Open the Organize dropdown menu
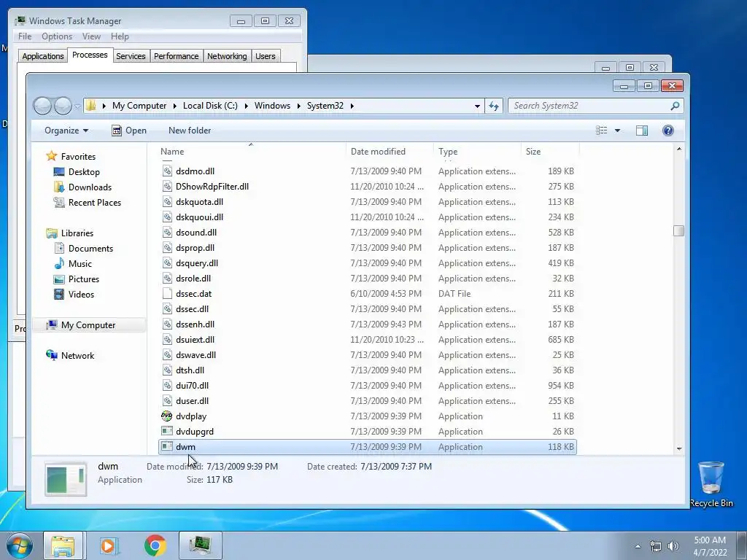The height and width of the screenshot is (560, 747). click(x=66, y=131)
